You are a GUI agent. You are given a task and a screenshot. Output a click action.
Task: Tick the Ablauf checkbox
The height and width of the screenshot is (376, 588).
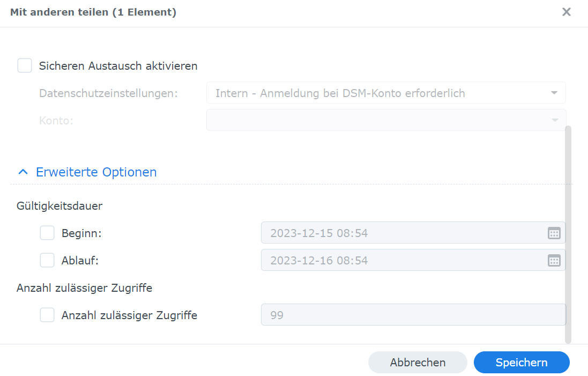47,261
